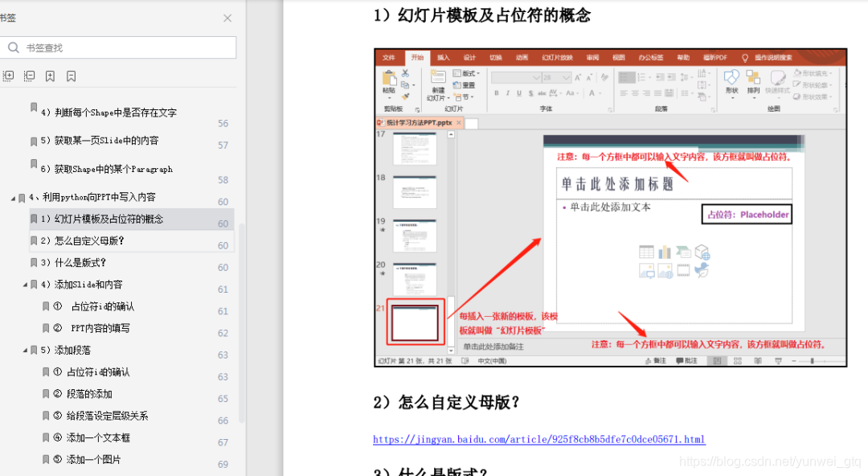Click the comments (批注) icon in status bar
This screenshot has height=476, width=868.
[685, 360]
